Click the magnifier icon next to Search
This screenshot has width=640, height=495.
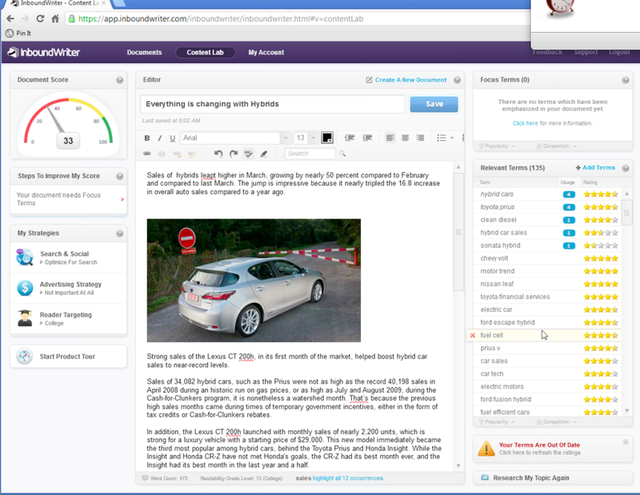pos(342,153)
